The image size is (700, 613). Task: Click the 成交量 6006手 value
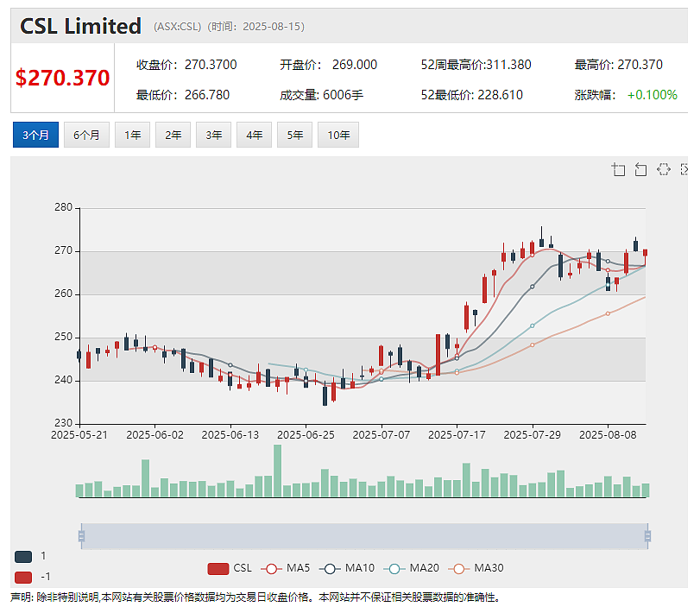point(343,95)
